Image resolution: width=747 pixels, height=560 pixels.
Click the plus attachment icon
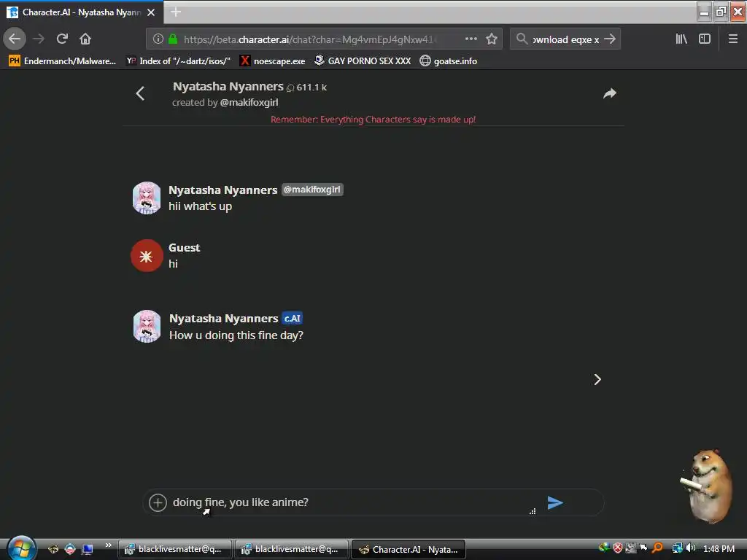point(158,502)
